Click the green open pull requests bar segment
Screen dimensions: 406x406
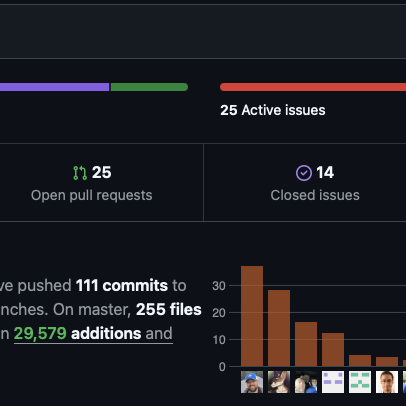coord(149,87)
